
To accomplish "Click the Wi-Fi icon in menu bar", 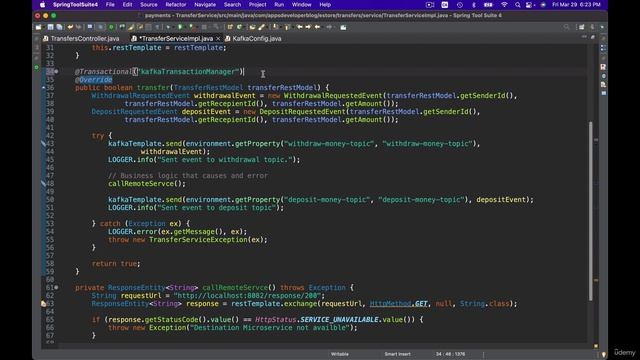I will pos(504,5).
